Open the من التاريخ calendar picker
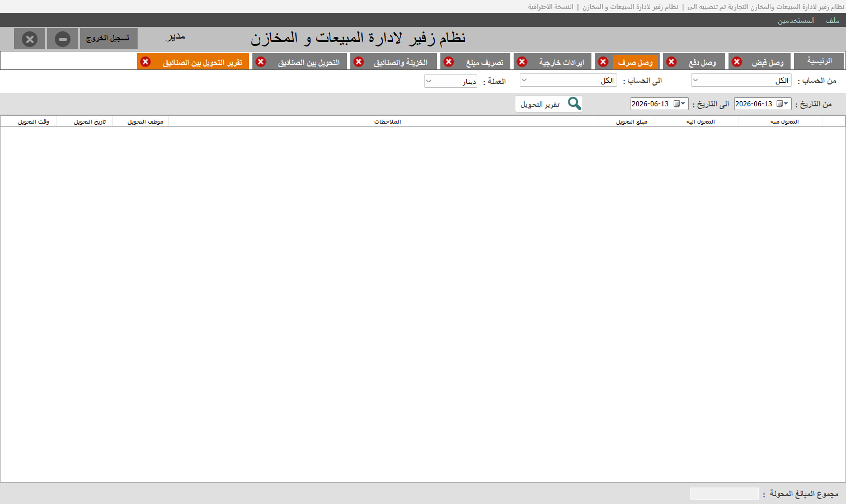The height and width of the screenshot is (504, 846). 783,104
